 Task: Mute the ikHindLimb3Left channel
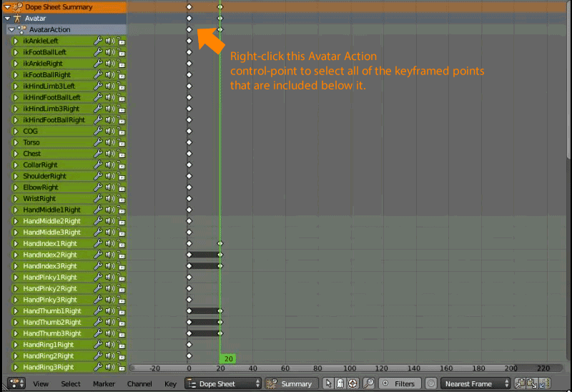[110, 86]
